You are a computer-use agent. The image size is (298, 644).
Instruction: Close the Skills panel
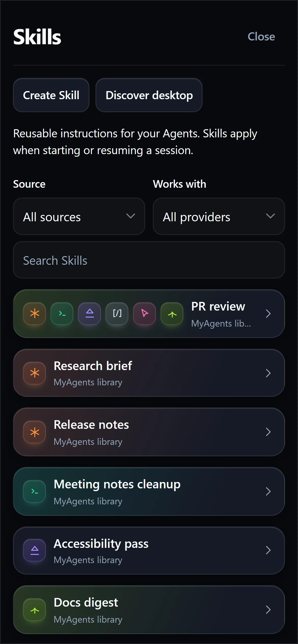[261, 37]
